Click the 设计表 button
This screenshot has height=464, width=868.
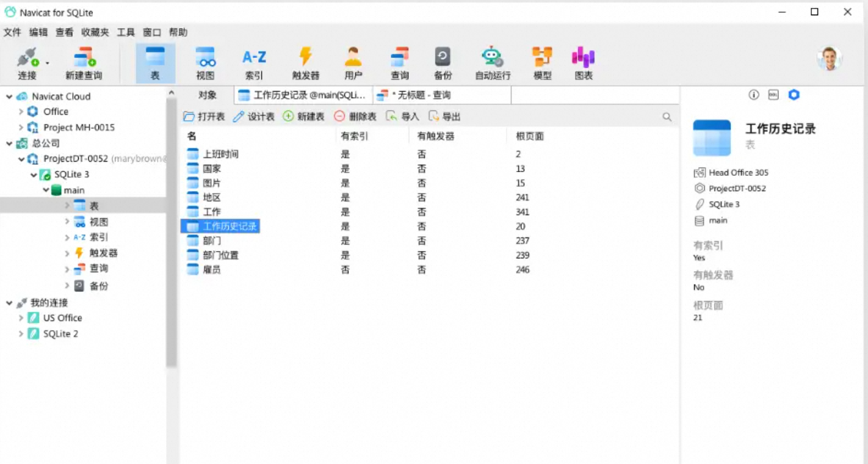coord(254,117)
